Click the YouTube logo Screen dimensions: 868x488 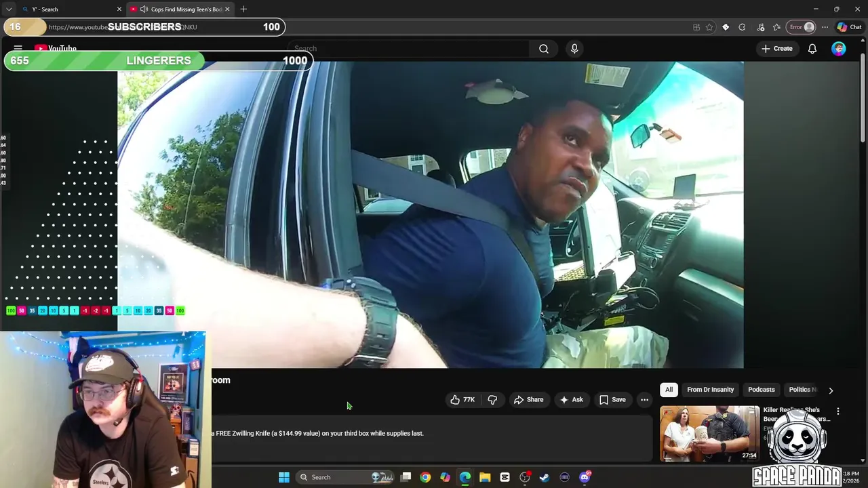click(56, 49)
